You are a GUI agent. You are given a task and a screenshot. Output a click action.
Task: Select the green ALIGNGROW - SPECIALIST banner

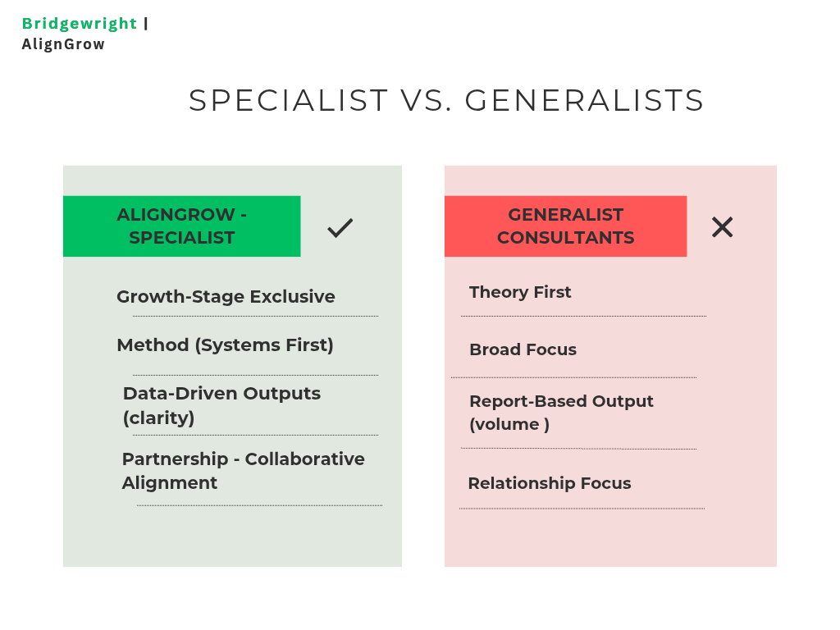coord(181,226)
